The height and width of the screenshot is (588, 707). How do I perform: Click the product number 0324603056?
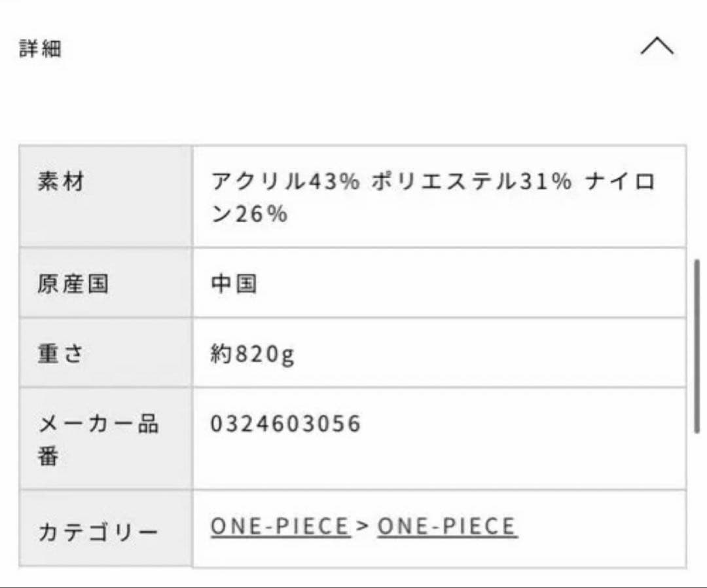point(285,423)
